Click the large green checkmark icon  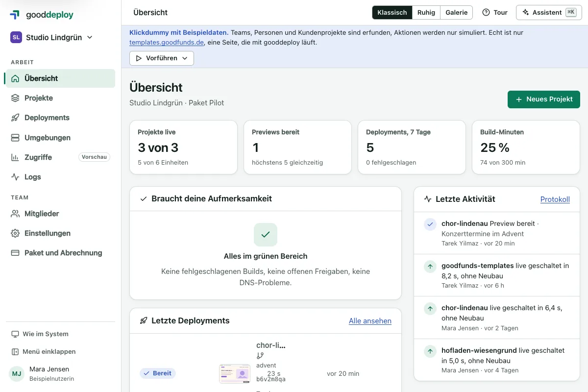(266, 235)
